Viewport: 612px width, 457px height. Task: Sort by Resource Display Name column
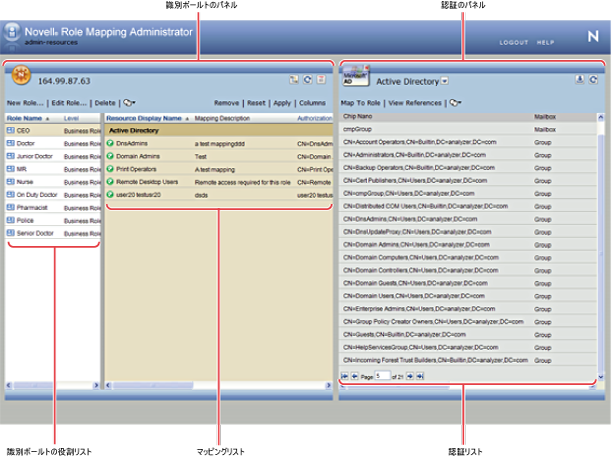point(144,118)
